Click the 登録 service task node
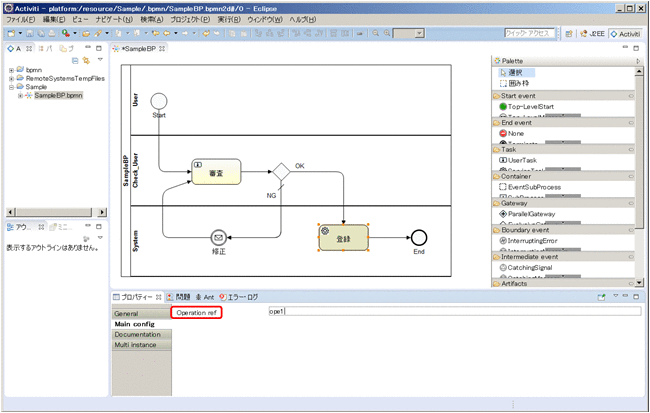Screen dimensions: 650x413 (343, 237)
